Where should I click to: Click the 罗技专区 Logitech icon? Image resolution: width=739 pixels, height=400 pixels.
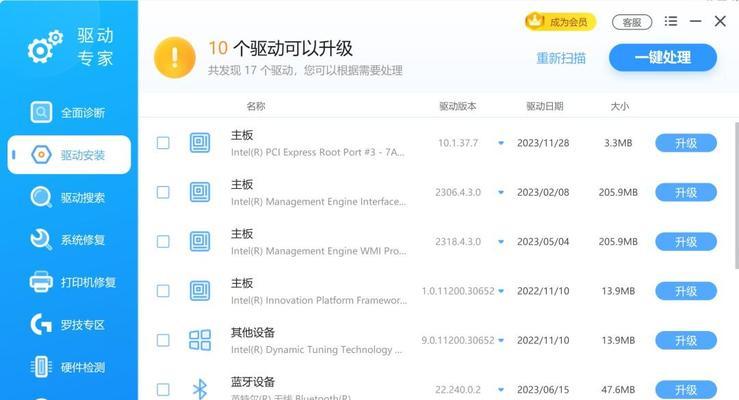point(41,324)
